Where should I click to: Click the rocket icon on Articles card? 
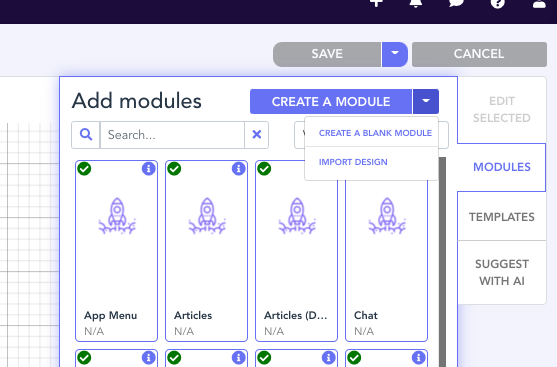(x=207, y=216)
